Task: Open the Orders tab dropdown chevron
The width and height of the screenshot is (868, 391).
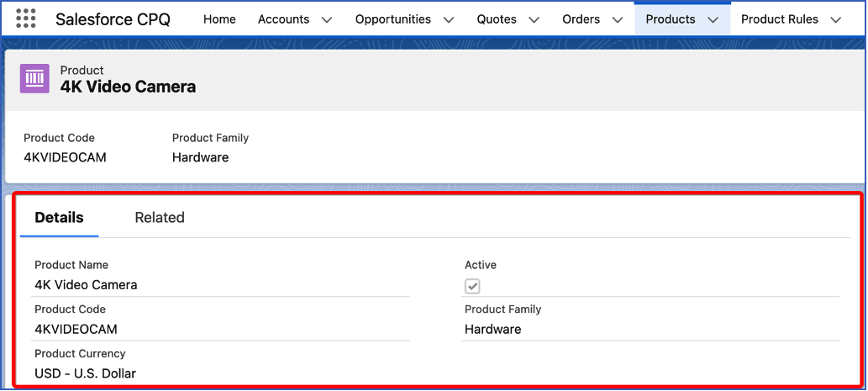Action: (617, 19)
